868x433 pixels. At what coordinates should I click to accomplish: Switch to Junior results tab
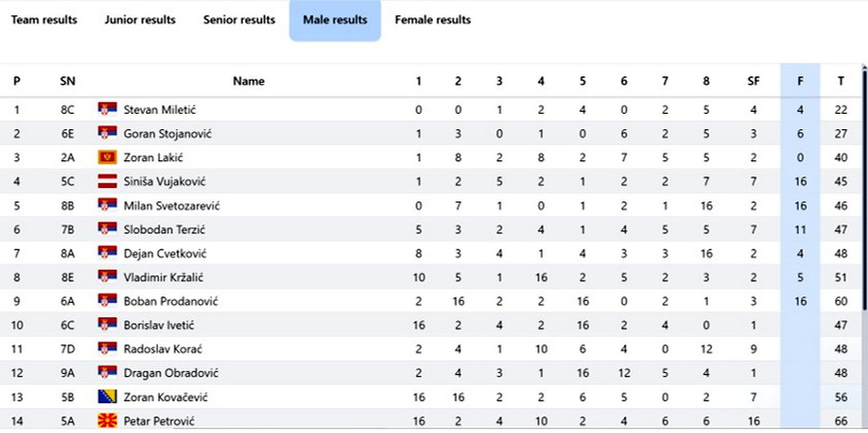[x=140, y=20]
